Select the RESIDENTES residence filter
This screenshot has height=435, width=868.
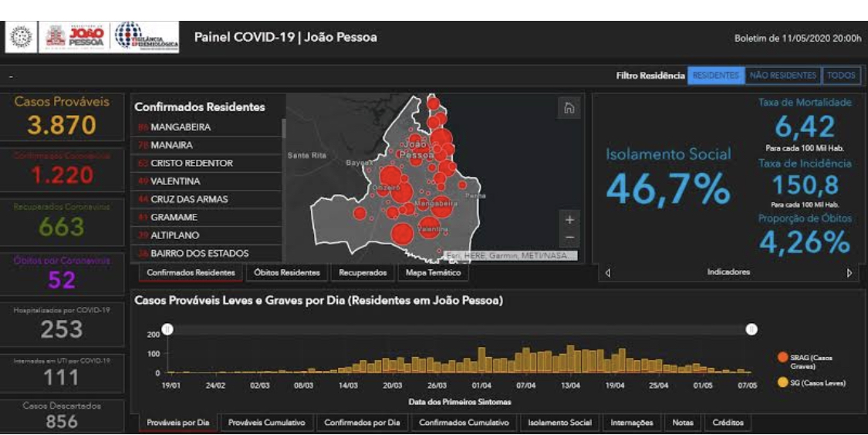(x=715, y=76)
